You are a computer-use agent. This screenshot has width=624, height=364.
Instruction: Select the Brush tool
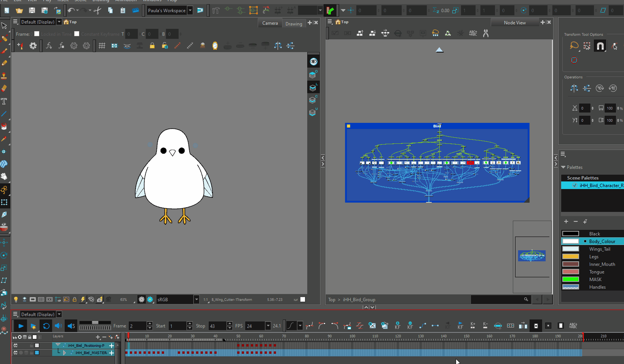point(5,51)
